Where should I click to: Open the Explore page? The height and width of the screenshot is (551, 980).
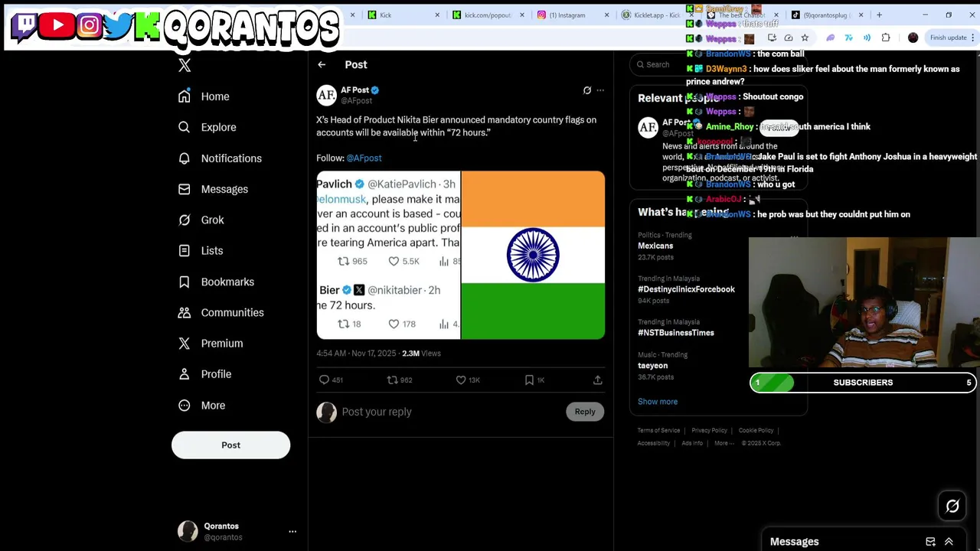coord(207,127)
